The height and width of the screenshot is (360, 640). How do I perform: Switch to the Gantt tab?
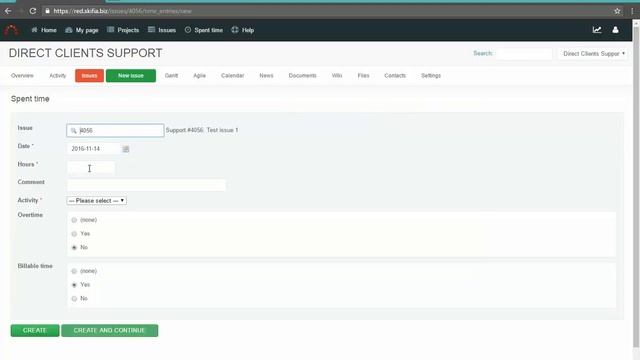tap(171, 76)
